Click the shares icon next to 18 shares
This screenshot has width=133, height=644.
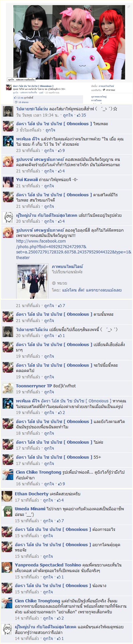coord(16,102)
